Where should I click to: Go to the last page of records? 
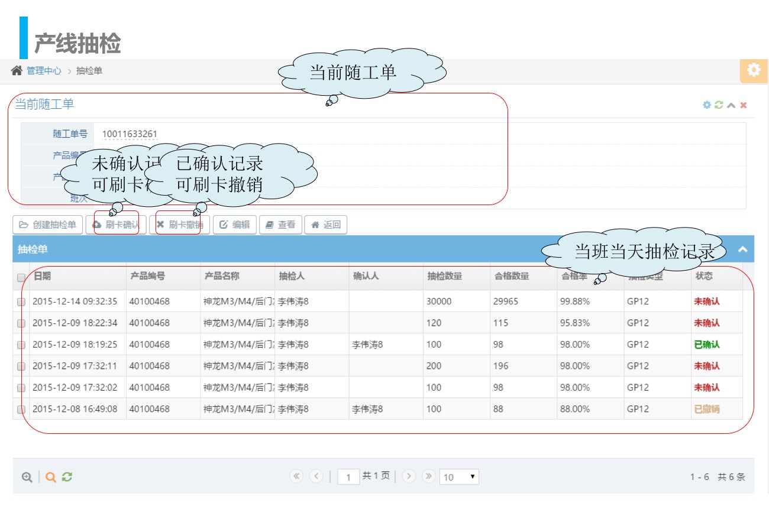(429, 476)
